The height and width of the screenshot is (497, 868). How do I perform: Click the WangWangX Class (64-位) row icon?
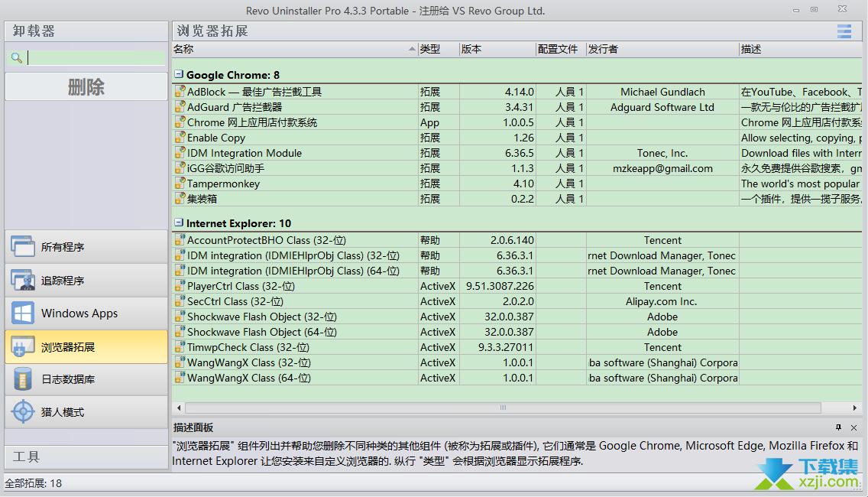click(x=180, y=378)
